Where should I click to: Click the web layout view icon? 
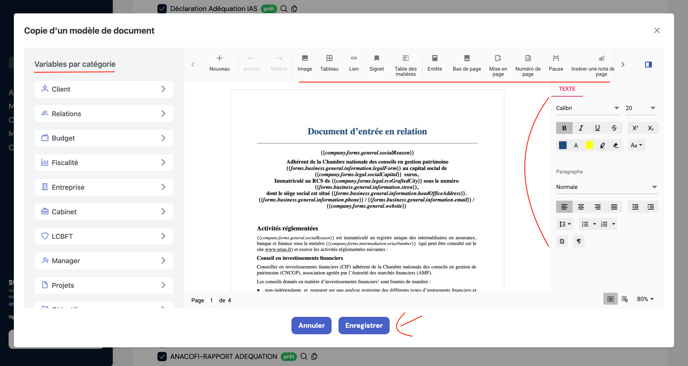(624, 299)
